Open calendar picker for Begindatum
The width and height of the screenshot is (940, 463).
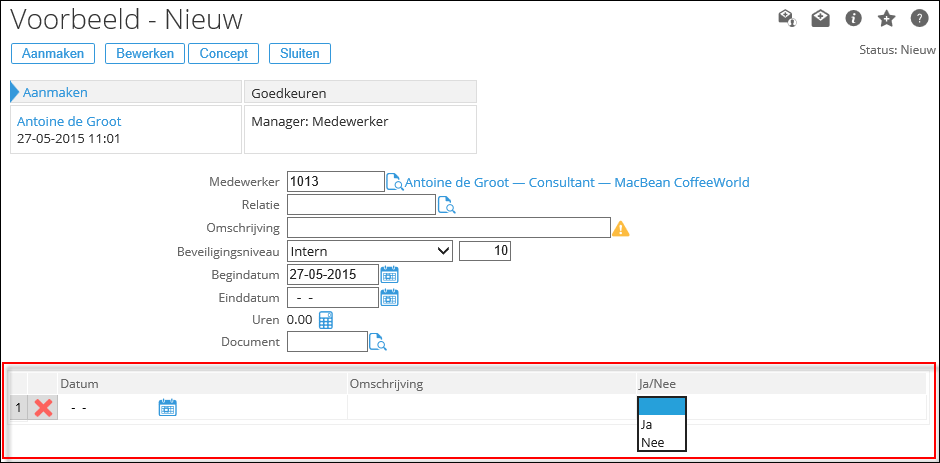click(x=390, y=274)
